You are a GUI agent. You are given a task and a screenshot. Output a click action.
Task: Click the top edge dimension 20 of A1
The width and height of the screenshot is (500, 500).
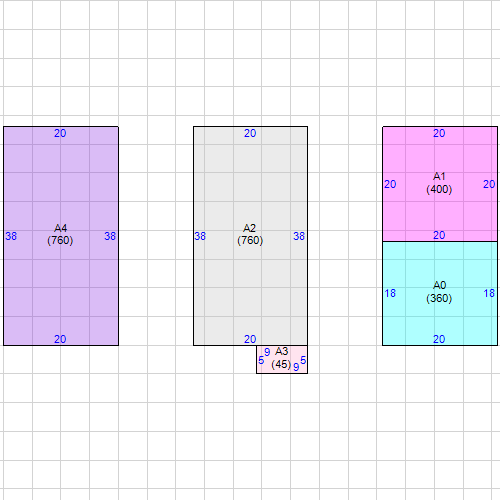[439, 133]
